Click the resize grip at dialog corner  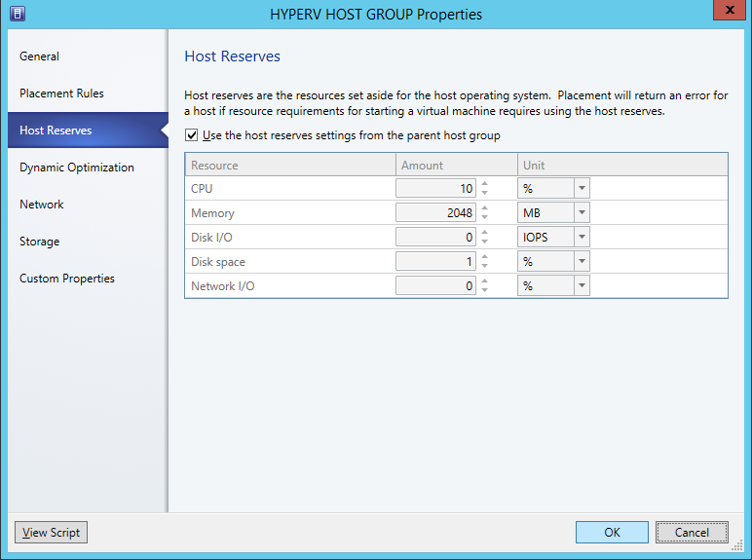[737, 545]
